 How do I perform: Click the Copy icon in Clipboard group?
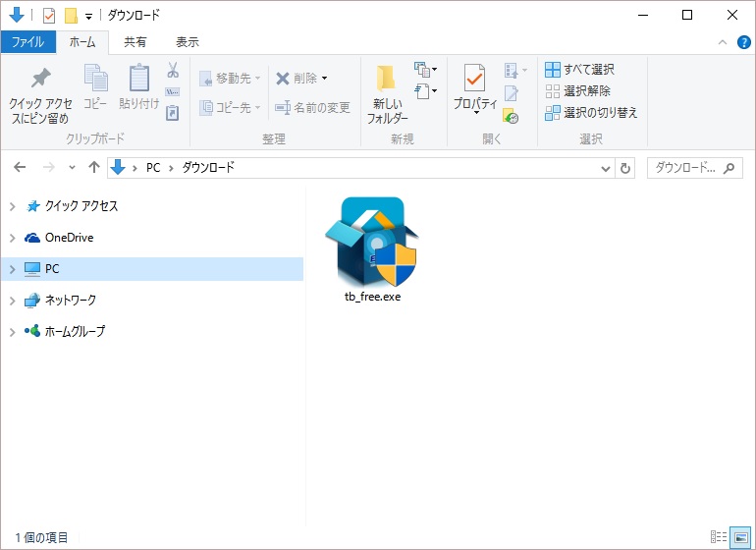95,78
